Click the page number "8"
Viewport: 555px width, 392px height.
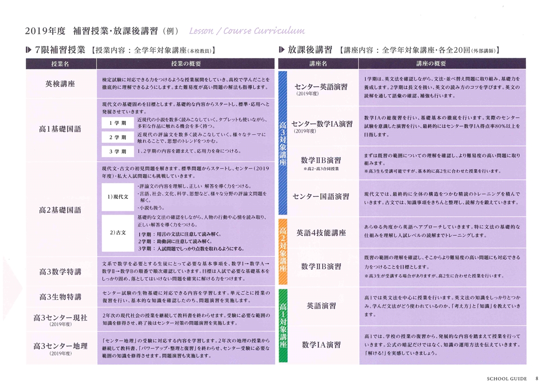click(537, 378)
